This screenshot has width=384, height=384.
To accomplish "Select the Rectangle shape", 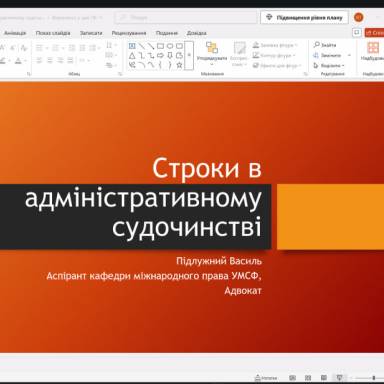I will 160,46.
